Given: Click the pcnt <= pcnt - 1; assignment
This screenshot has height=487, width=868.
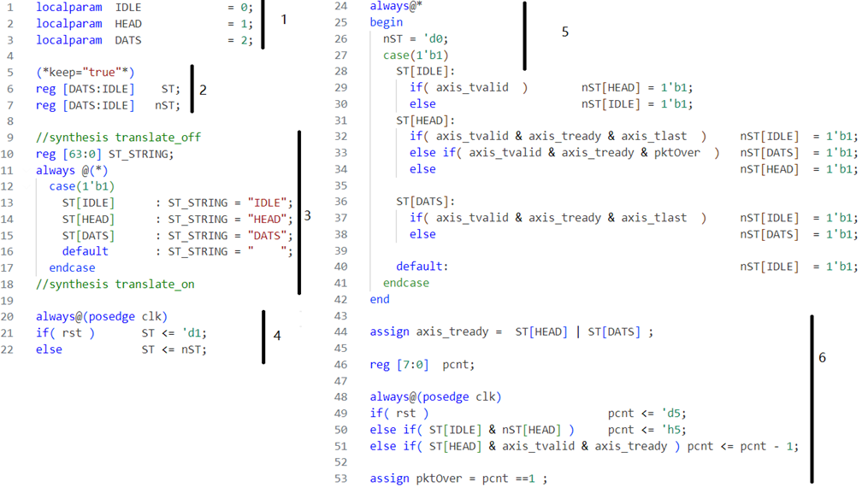Looking at the screenshot, I should point(743,447).
